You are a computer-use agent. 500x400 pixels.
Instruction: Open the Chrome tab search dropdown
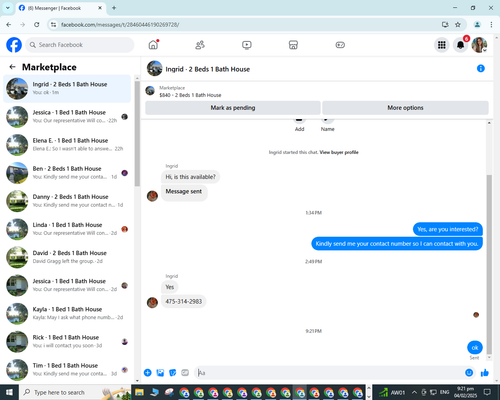(x=8, y=8)
